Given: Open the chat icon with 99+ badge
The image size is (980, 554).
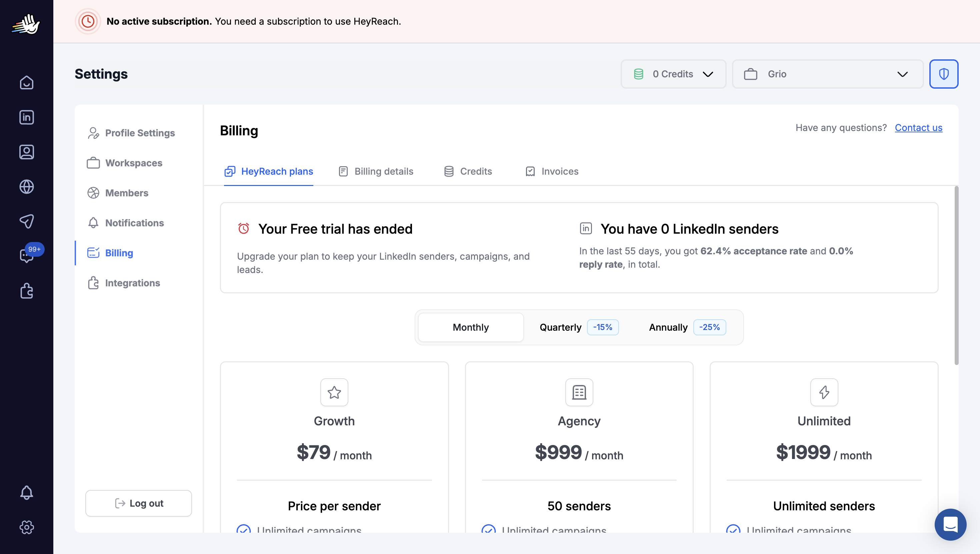Looking at the screenshot, I should point(26,256).
